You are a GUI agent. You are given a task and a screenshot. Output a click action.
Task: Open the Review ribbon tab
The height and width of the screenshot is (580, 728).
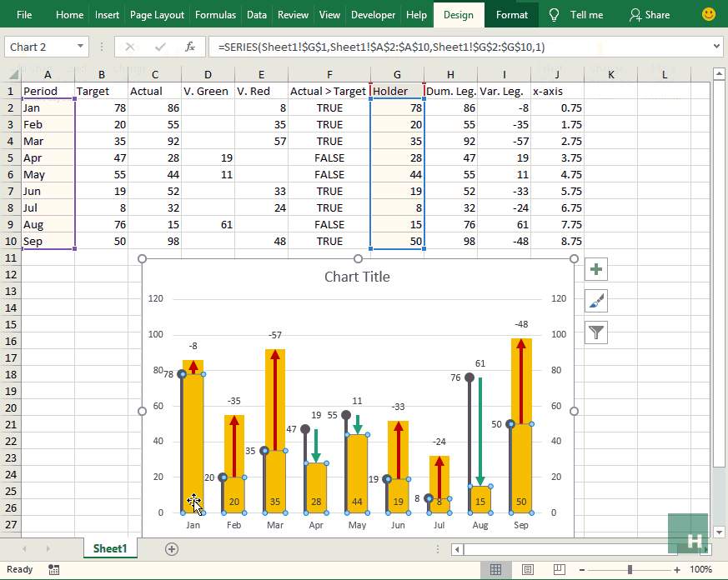point(293,15)
